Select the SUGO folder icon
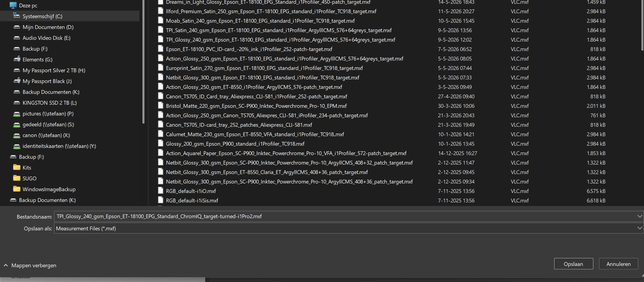 coord(17,178)
